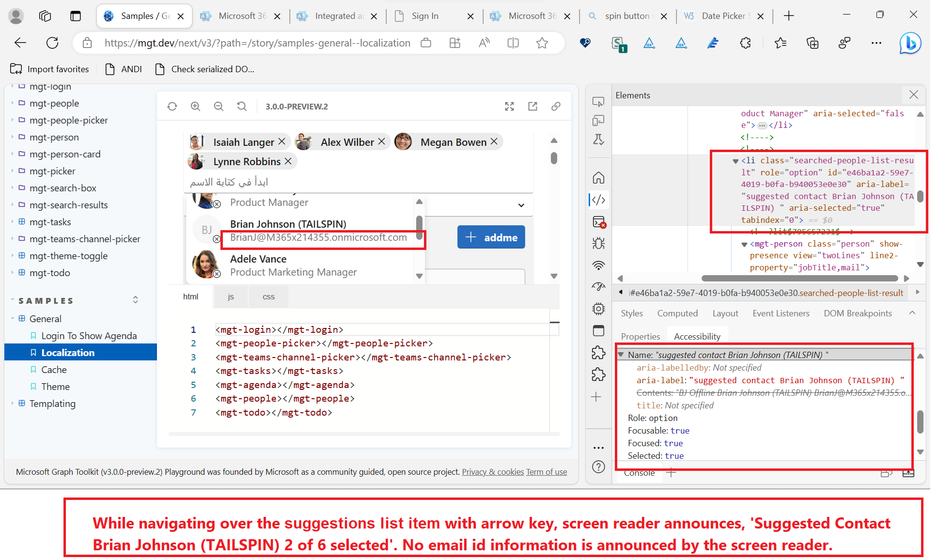Image resolution: width=938 pixels, height=560 pixels.
Task: Open Bing Chat in the browser toolbar
Action: (910, 43)
